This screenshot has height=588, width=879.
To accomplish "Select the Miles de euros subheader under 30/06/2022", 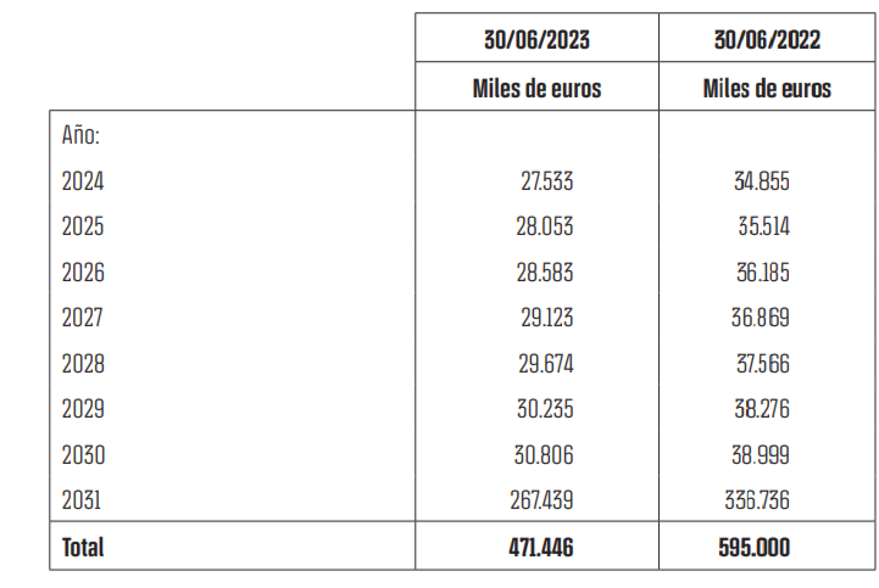I will [x=767, y=89].
